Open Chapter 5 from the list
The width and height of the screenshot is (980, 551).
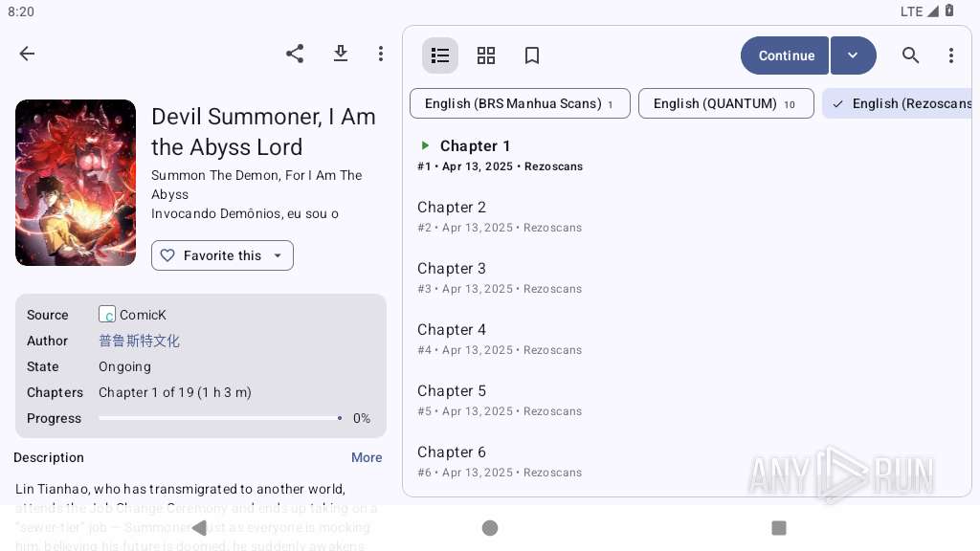pos(687,400)
